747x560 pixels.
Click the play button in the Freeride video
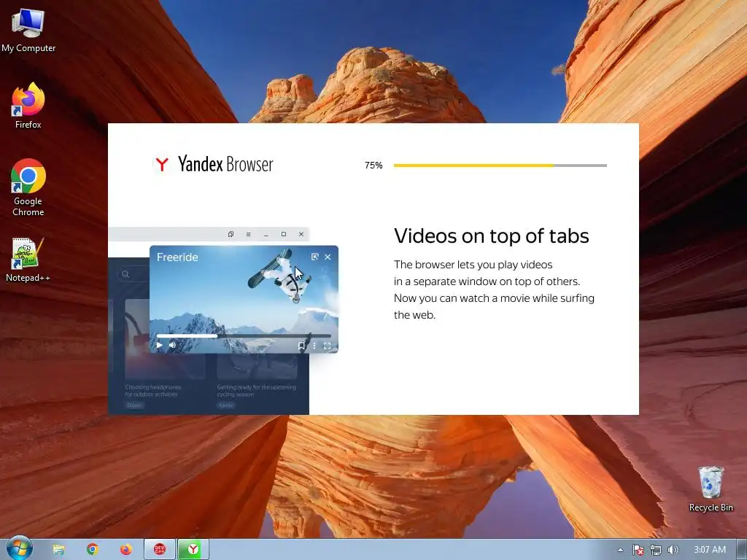tap(160, 345)
